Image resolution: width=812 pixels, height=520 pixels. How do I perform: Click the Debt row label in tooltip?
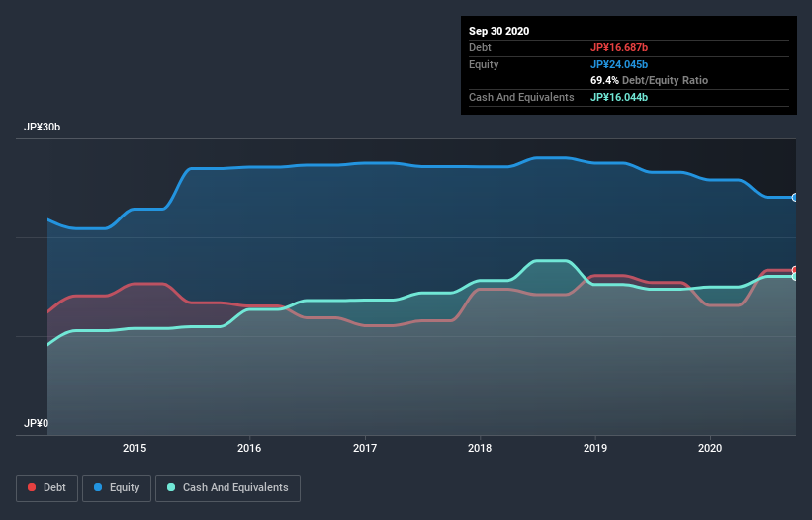tap(480, 47)
